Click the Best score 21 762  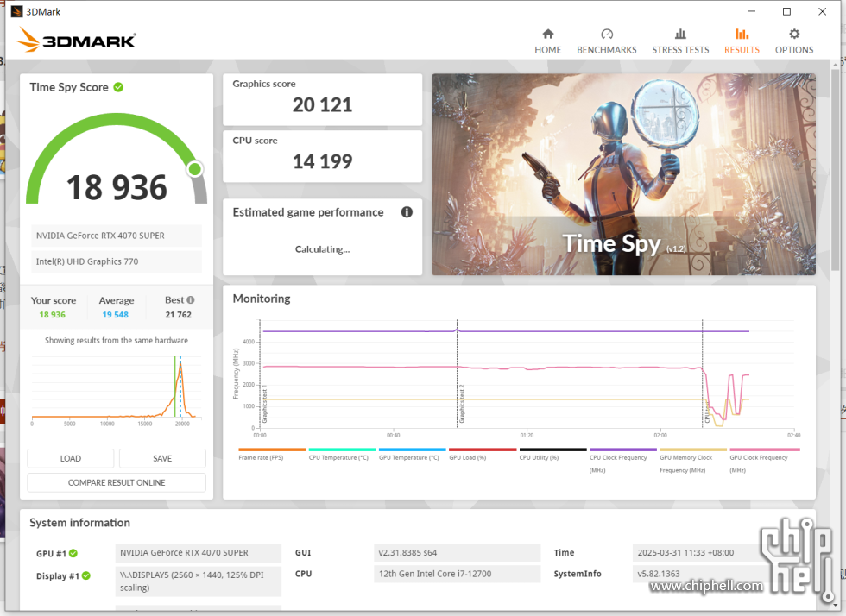178,315
